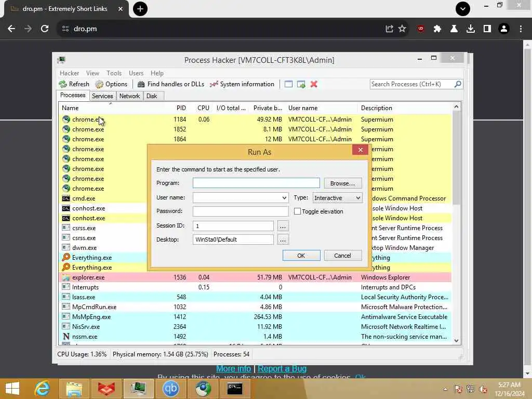This screenshot has height=399, width=532.
Task: Open a new browser tab
Action: click(140, 9)
